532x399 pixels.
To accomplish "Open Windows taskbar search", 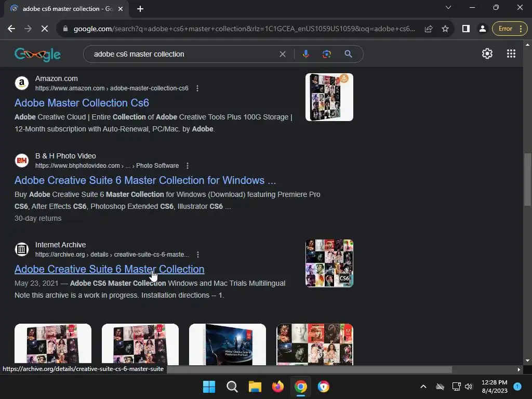I will tap(232, 387).
